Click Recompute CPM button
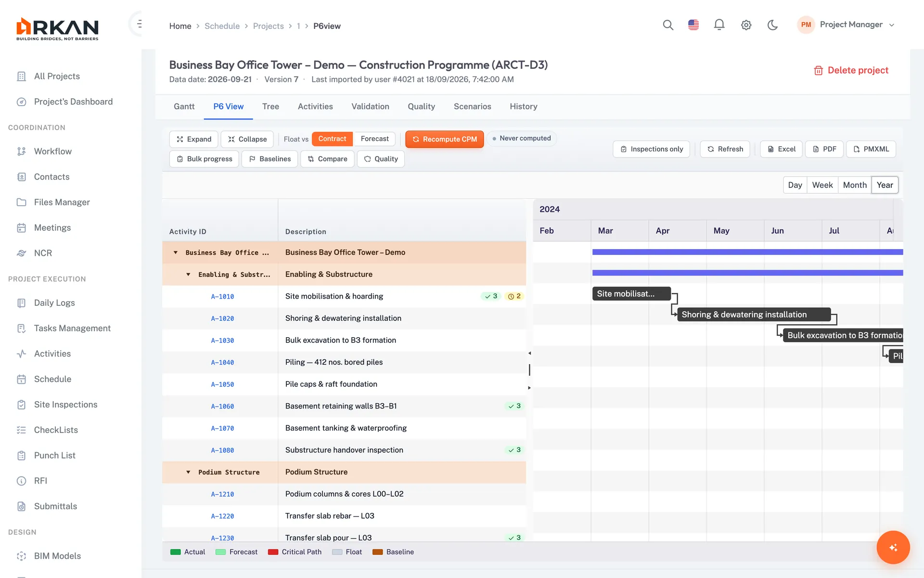The image size is (924, 578). pos(444,139)
